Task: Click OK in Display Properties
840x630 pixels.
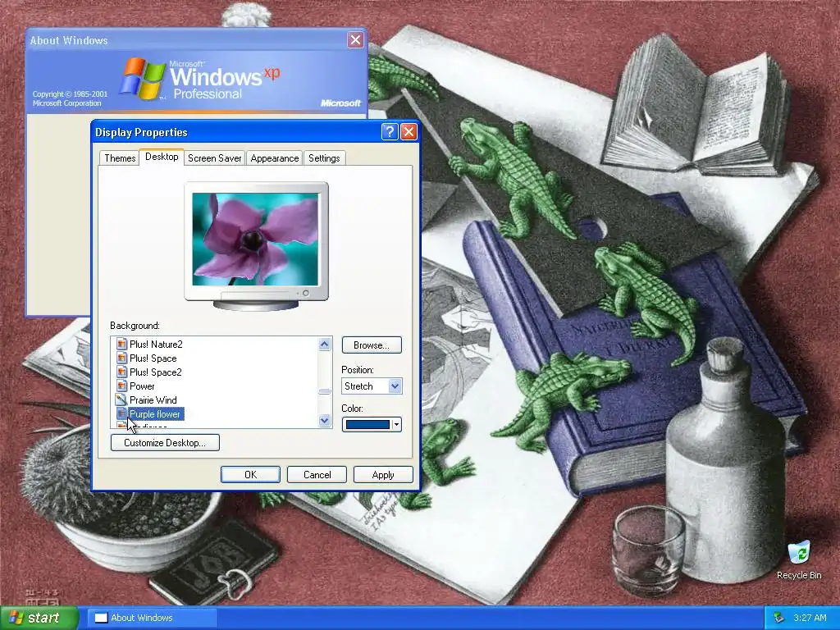Action: [250, 475]
